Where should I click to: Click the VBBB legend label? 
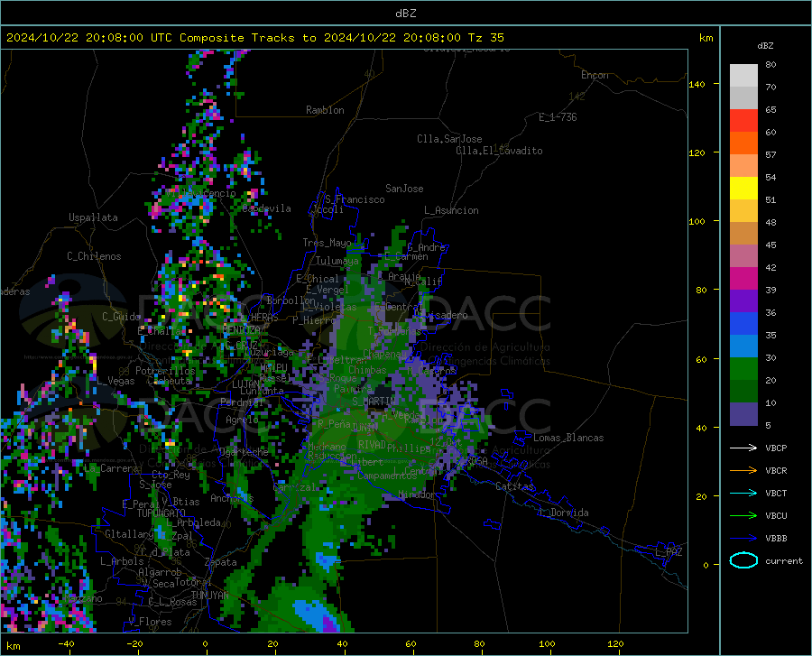[776, 539]
